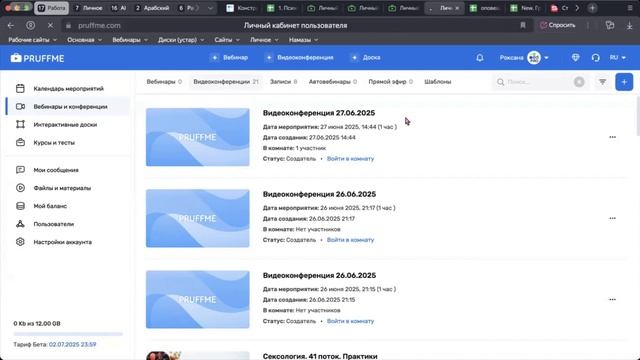
Task: Expand the tab groups chevron after Ра group
Action: tap(210, 8)
